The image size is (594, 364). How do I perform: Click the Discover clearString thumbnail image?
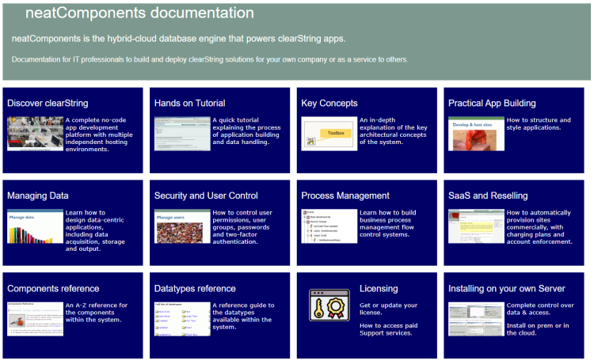coord(35,134)
